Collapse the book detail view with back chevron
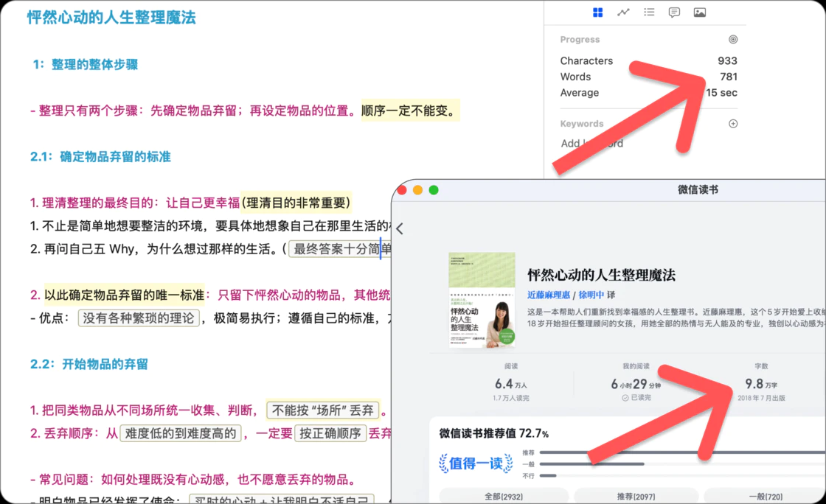The height and width of the screenshot is (504, 826). coord(399,228)
